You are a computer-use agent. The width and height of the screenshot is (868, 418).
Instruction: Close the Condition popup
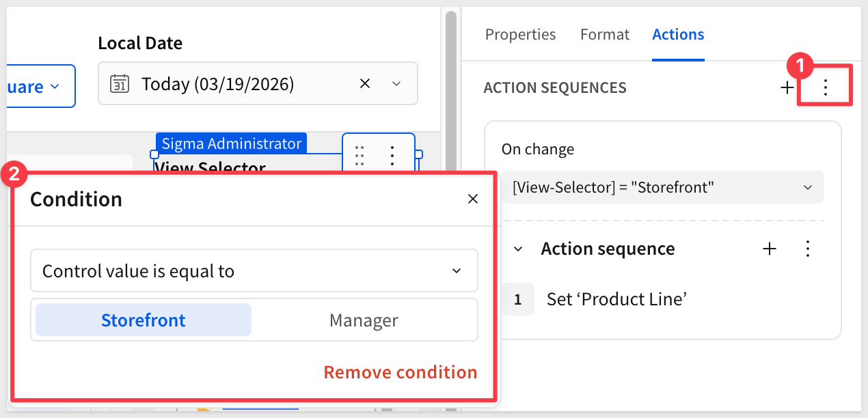(472, 199)
